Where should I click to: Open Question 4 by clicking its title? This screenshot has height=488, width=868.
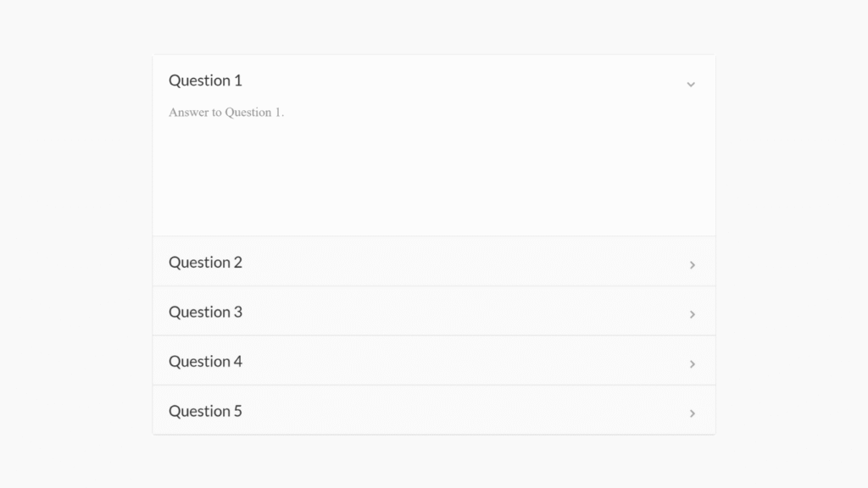click(205, 361)
